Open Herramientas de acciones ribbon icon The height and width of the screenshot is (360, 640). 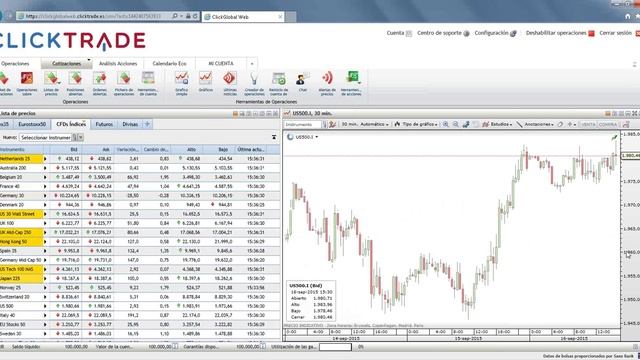pyautogui.click(x=351, y=83)
